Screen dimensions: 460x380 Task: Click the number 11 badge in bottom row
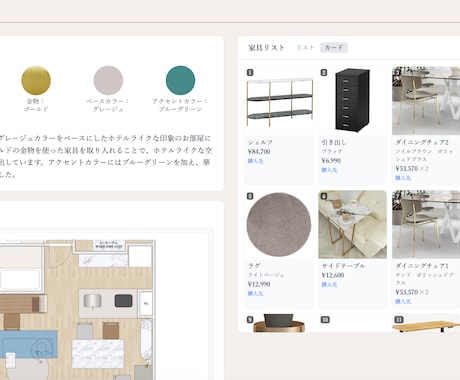399,320
